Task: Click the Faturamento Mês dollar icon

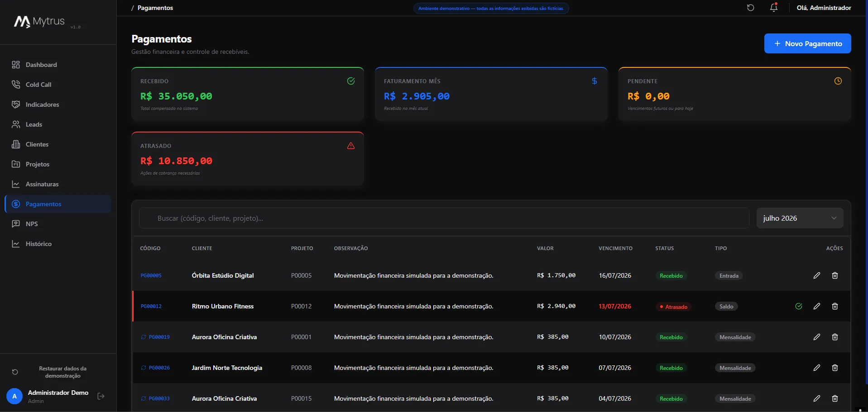Action: click(595, 81)
